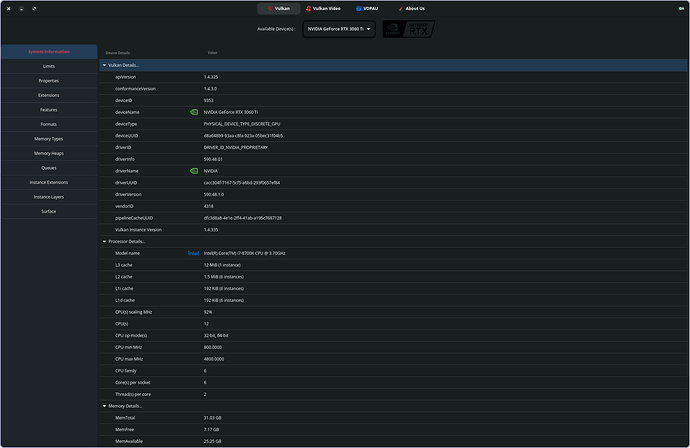Image resolution: width=690 pixels, height=448 pixels.
Task: Select the L2 cache row
Action: click(393, 277)
